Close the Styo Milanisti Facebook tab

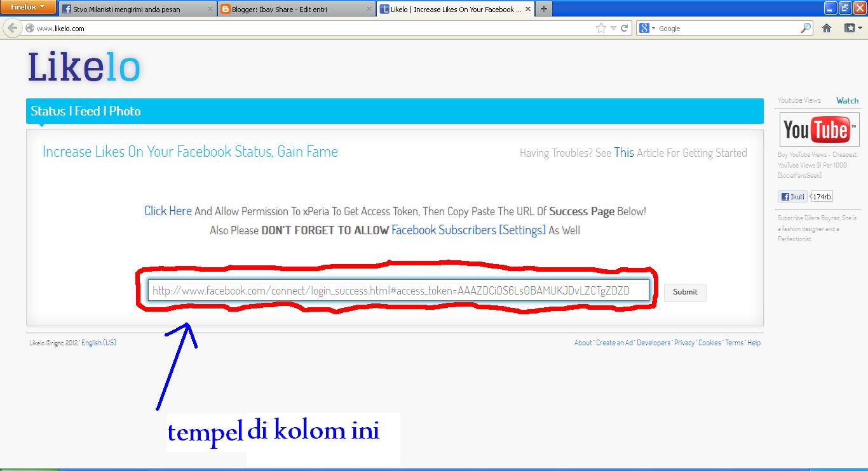coord(210,10)
